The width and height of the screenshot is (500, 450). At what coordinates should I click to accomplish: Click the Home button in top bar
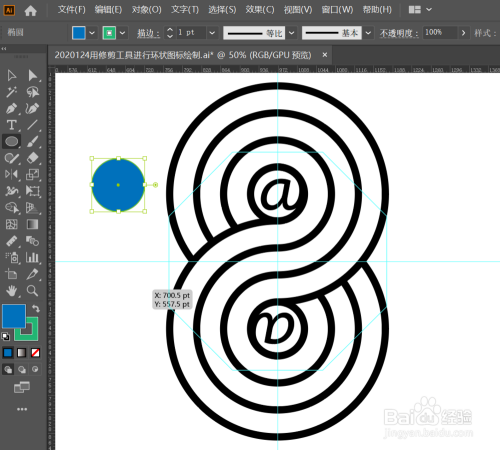coord(30,11)
